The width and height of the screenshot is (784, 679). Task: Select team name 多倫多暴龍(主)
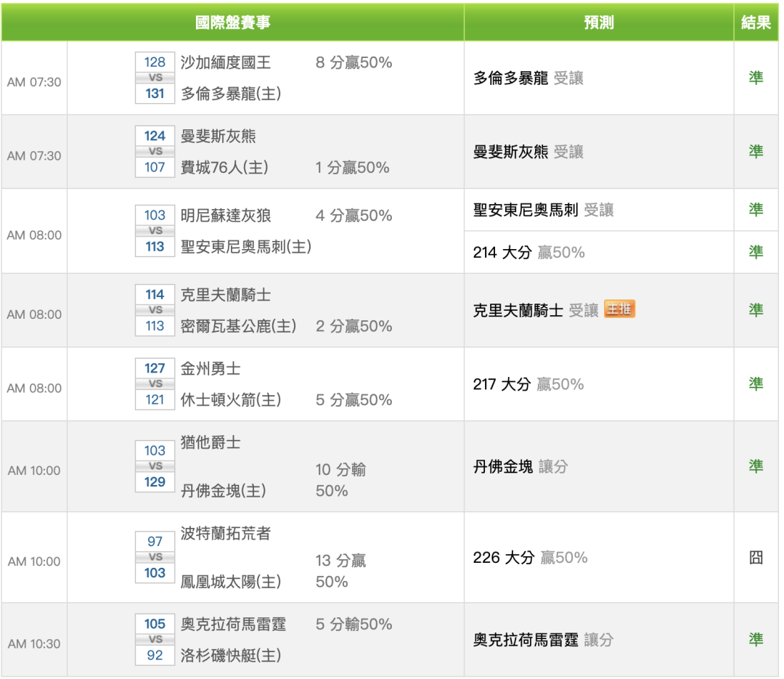coord(231,94)
